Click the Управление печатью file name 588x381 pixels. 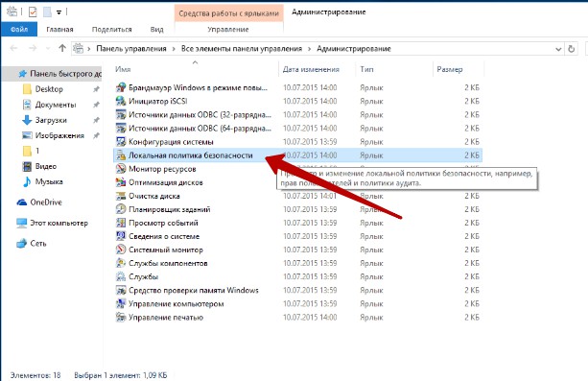tap(166, 318)
